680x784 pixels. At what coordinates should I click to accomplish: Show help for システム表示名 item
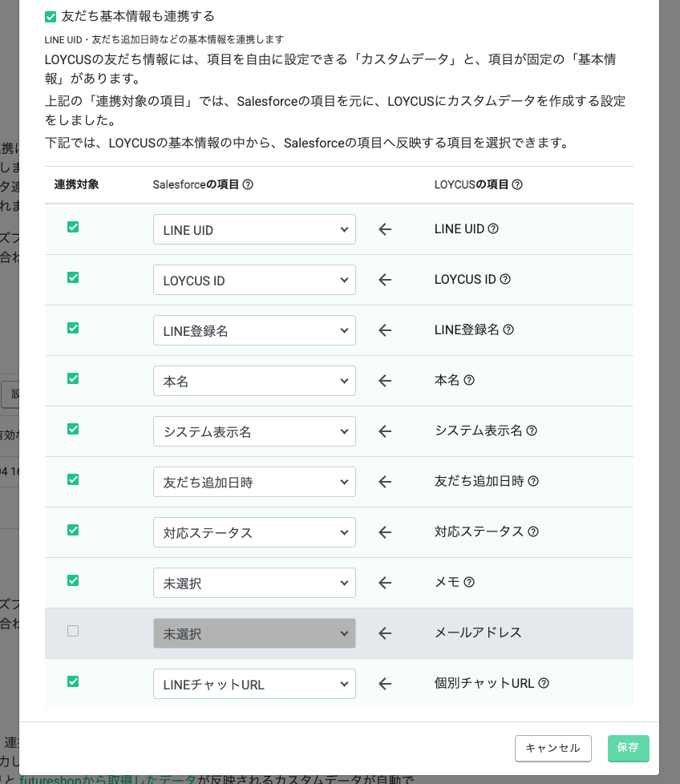(532, 430)
